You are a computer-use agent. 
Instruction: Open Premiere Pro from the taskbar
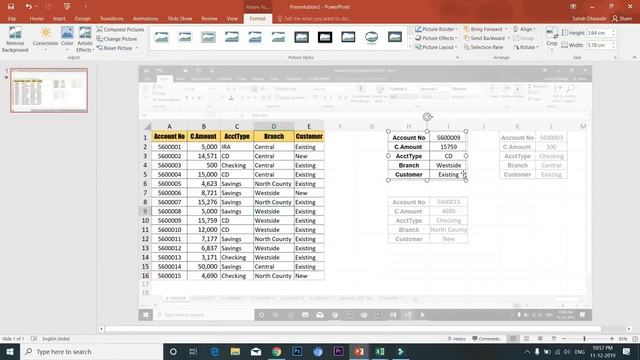338,352
